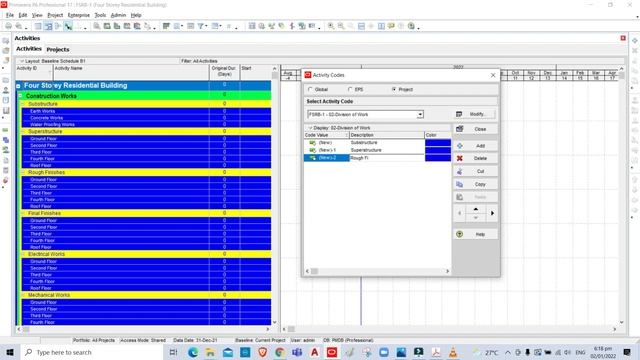Click the Print icon in toolbar

coord(9,26)
